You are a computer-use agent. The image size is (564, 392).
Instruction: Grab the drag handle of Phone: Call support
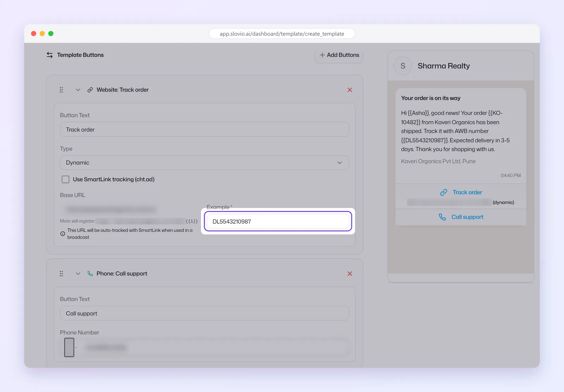(61, 274)
